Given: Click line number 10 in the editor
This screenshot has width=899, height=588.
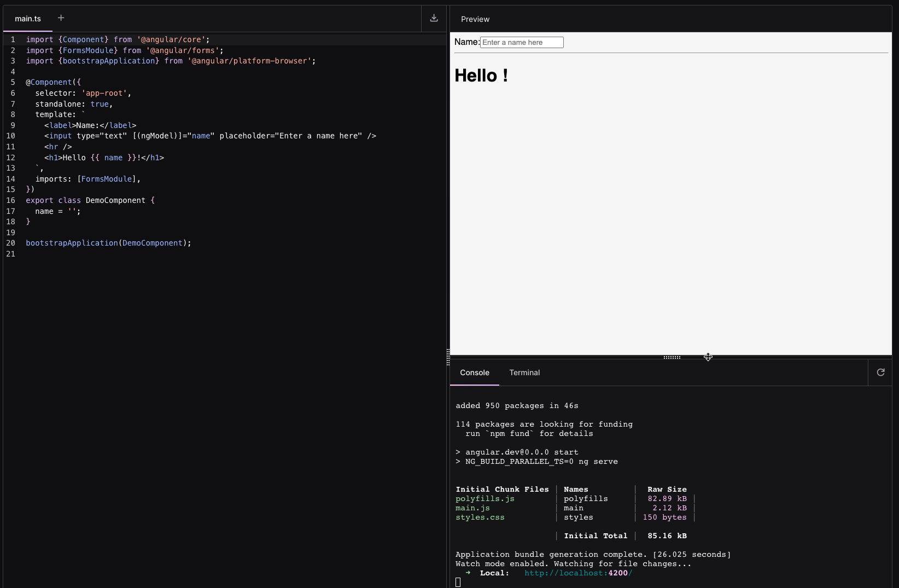Looking at the screenshot, I should pyautogui.click(x=11, y=136).
